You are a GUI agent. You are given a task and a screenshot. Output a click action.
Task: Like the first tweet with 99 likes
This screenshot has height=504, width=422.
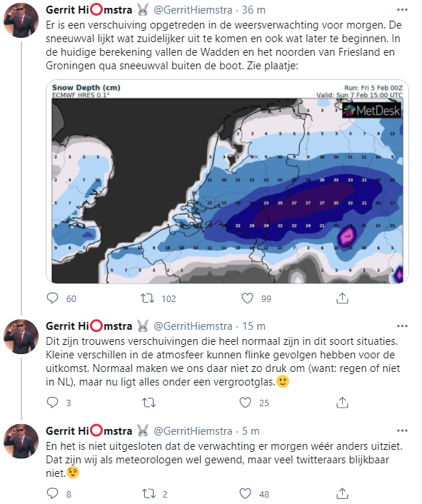tap(247, 298)
